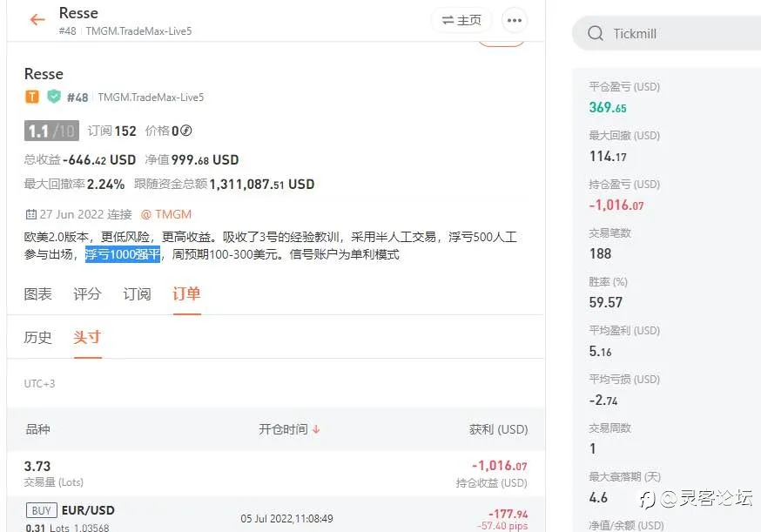Click the calendar icon beside 27 Jun 2022
761x532 pixels.
30,214
